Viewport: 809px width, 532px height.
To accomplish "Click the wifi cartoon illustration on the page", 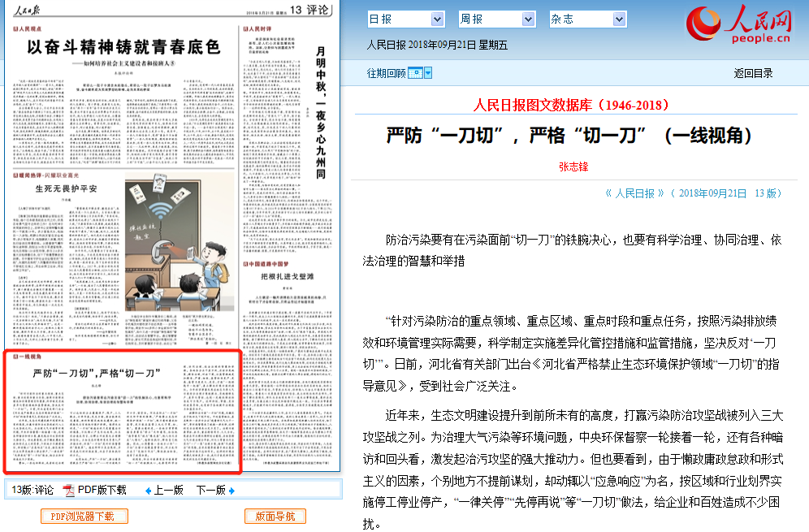I will click(x=179, y=236).
